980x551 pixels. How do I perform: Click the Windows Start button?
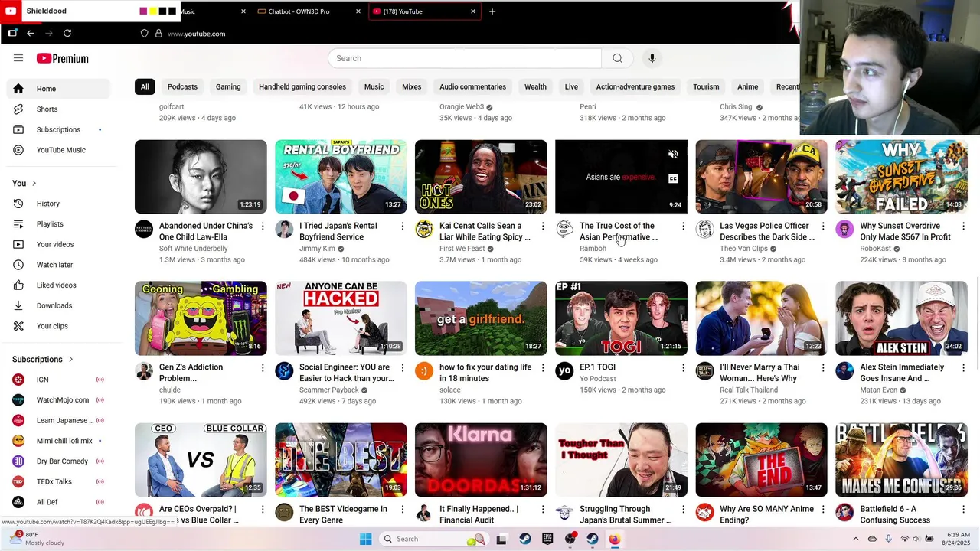[x=365, y=539]
